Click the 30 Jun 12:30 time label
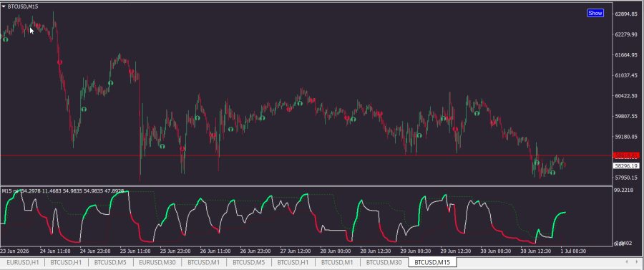 click(535, 251)
